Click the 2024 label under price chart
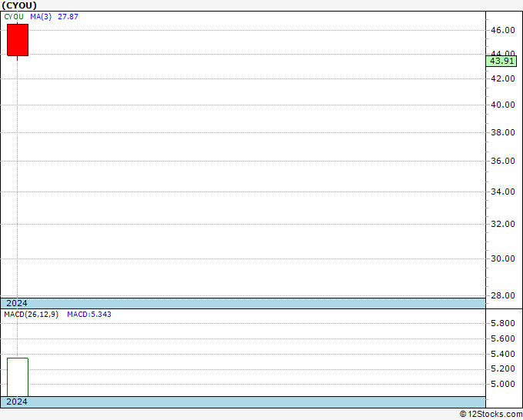 click(17, 303)
